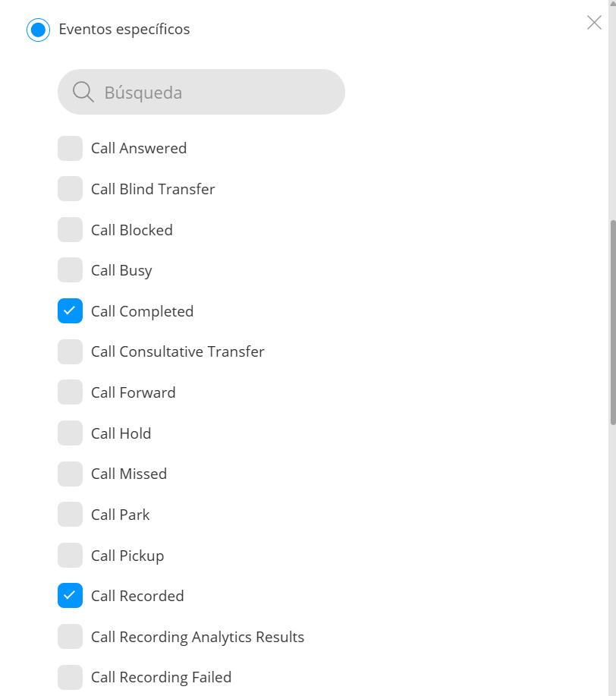Enable the Call Park checkbox
This screenshot has width=616, height=696.
[x=70, y=514]
